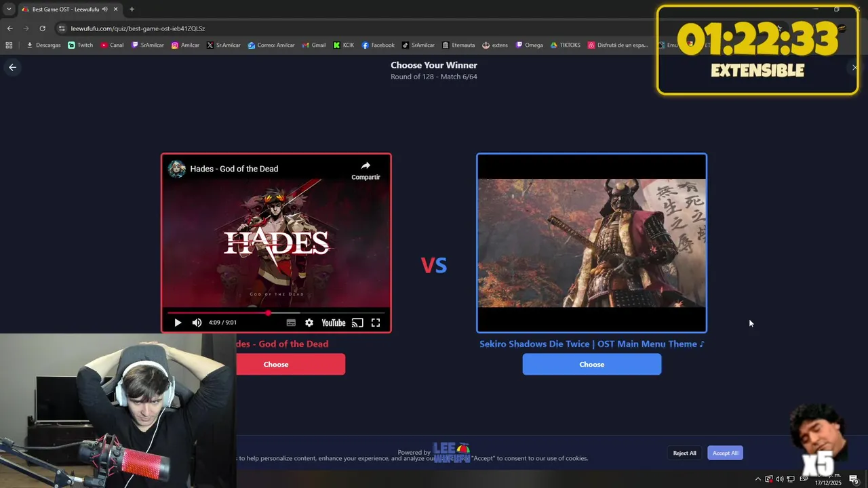Go back using the page's left arrow
868x488 pixels.
tap(12, 67)
